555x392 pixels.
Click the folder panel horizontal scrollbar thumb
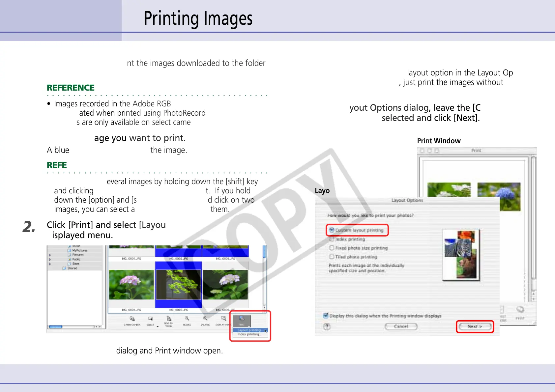(x=56, y=327)
